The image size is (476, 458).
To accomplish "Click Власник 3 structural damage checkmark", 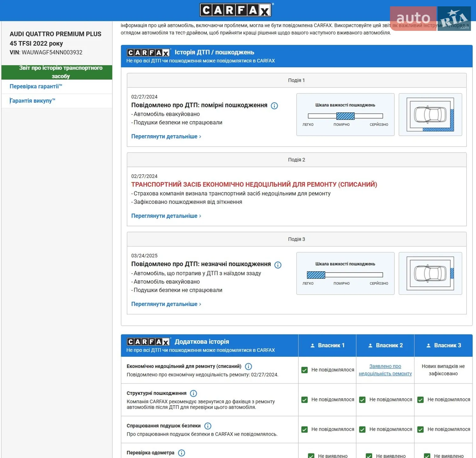I will [421, 400].
